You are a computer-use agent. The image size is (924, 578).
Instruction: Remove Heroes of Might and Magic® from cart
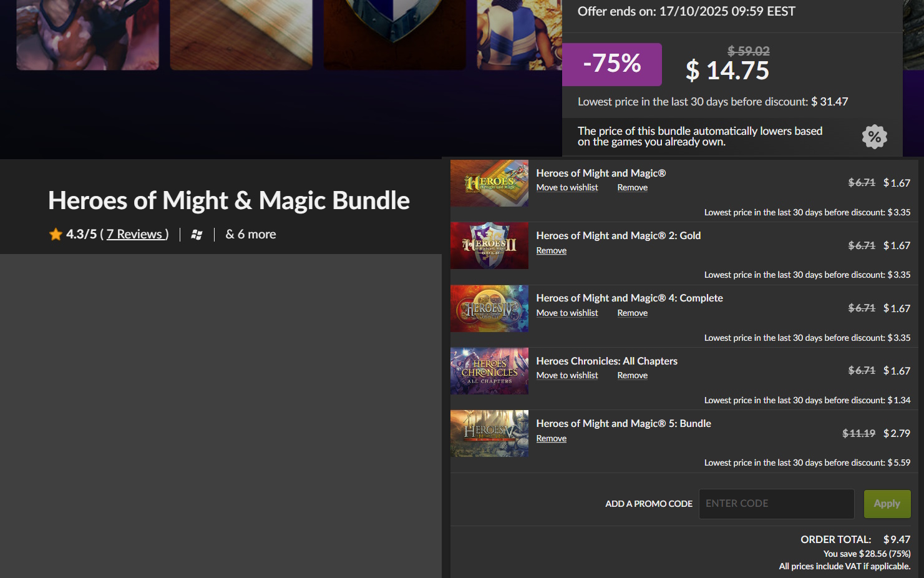click(x=633, y=187)
